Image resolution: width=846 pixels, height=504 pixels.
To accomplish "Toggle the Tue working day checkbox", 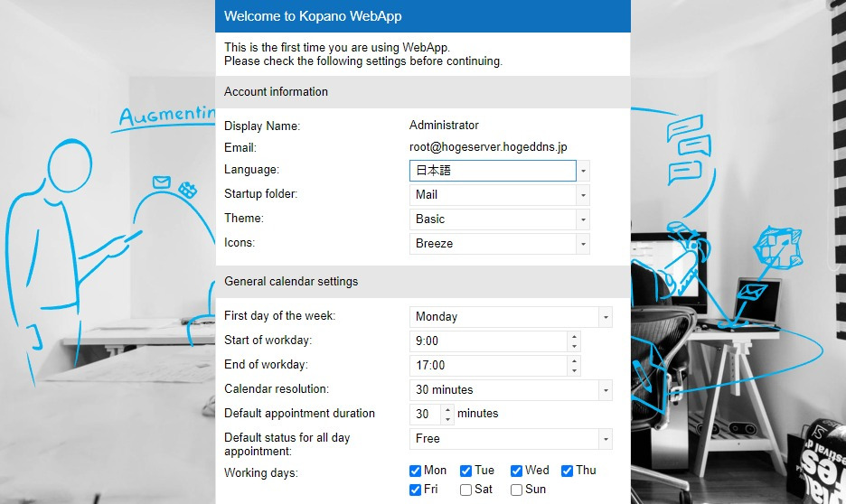I will tap(465, 471).
